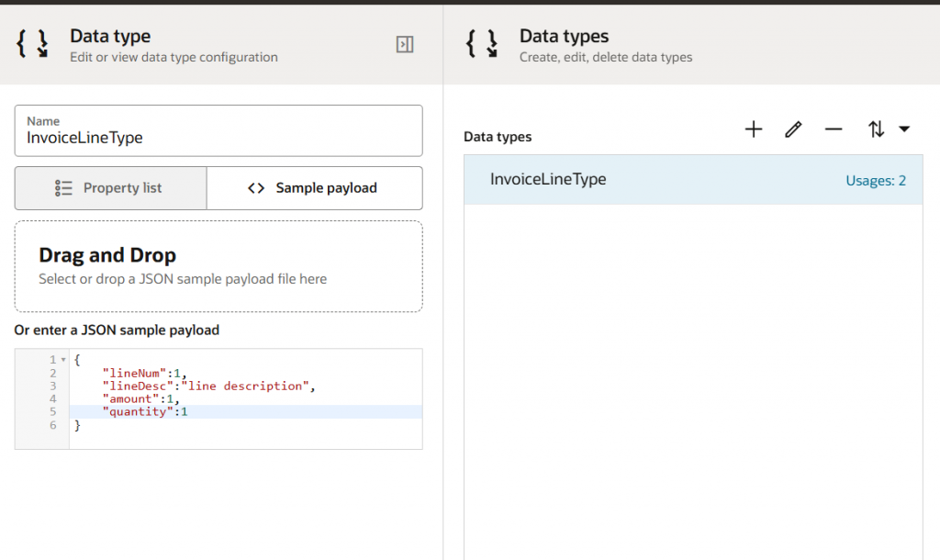Focus the Name field containing InvoiceLineType

coord(218,138)
